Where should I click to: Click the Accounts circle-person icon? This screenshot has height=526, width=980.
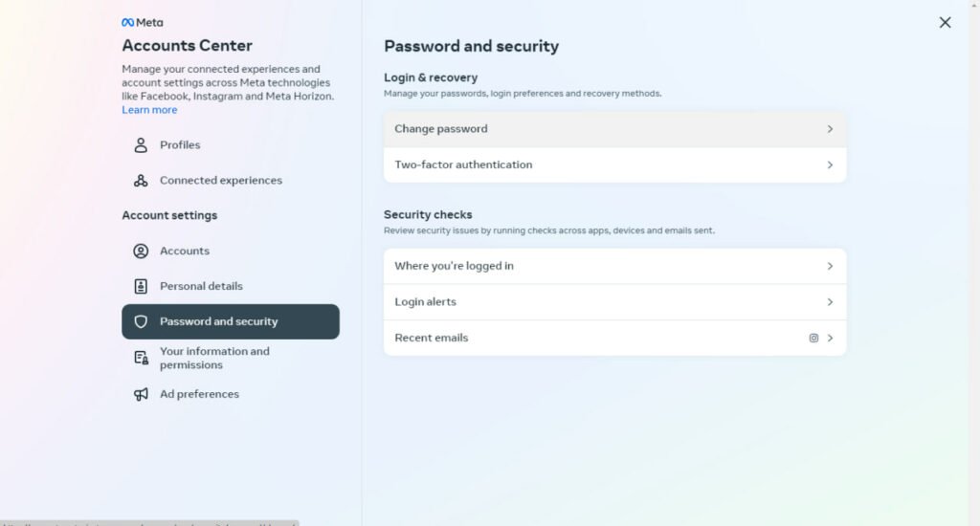141,251
